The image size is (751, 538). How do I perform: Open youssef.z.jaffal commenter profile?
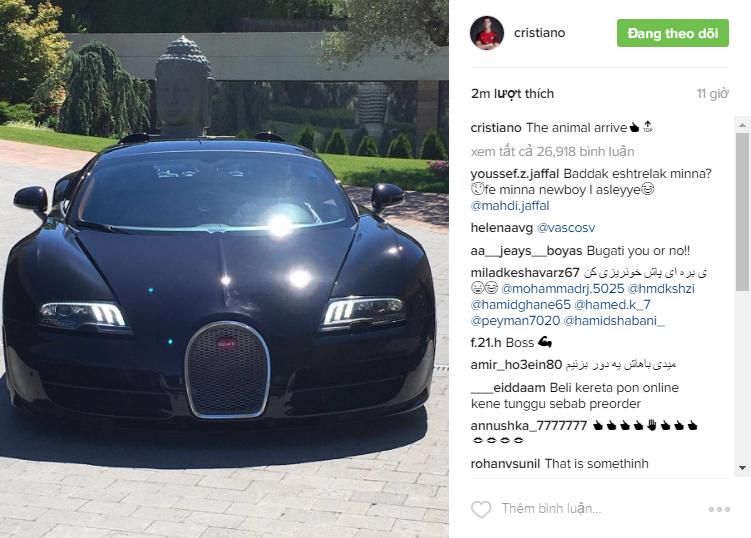514,173
